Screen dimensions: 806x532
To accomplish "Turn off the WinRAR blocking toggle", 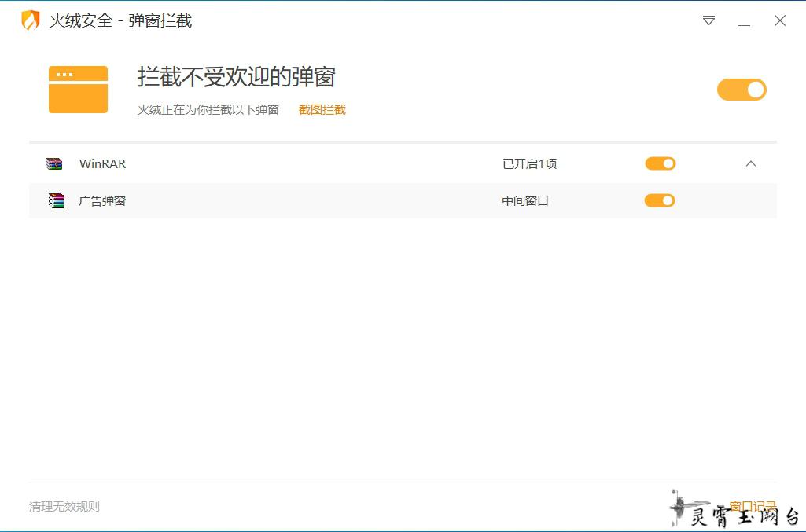I will click(660, 163).
